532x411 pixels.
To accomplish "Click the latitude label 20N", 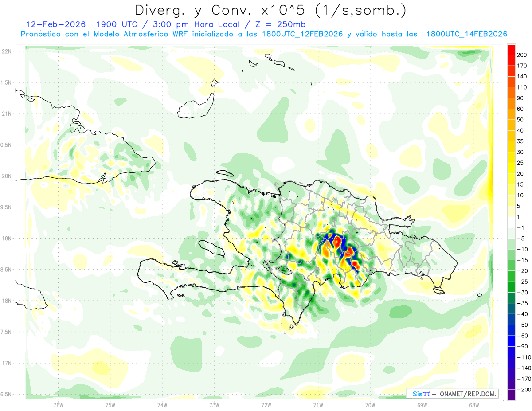I will (x=7, y=176).
